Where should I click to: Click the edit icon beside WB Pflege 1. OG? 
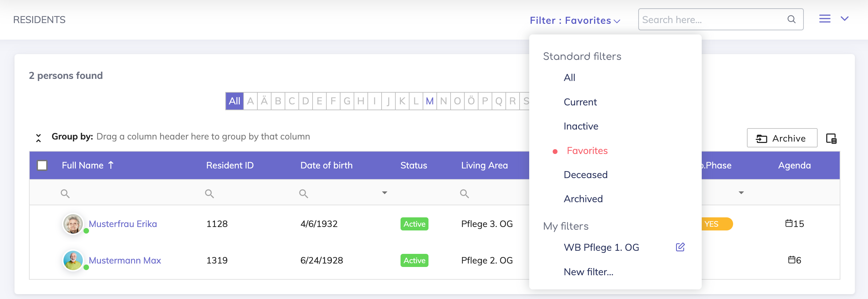(x=680, y=247)
